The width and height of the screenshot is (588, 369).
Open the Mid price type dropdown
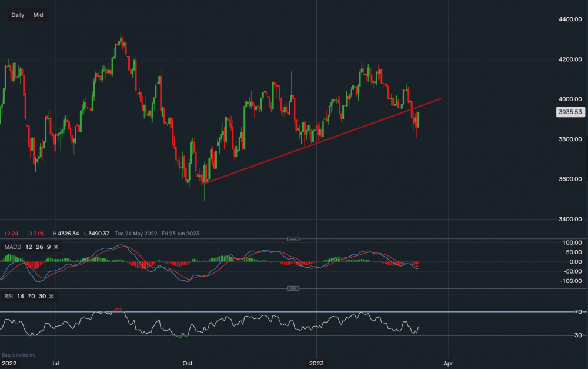tap(38, 15)
